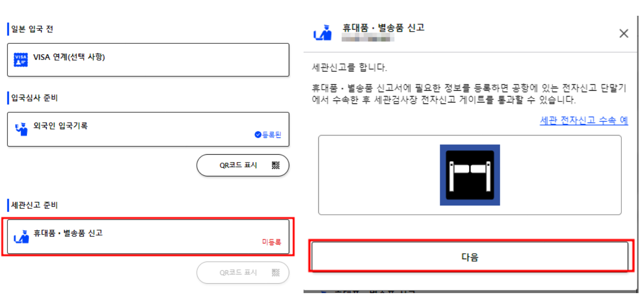Click the customs officer icon in the dialog header
Screen dimensions: 644x300
(323, 33)
